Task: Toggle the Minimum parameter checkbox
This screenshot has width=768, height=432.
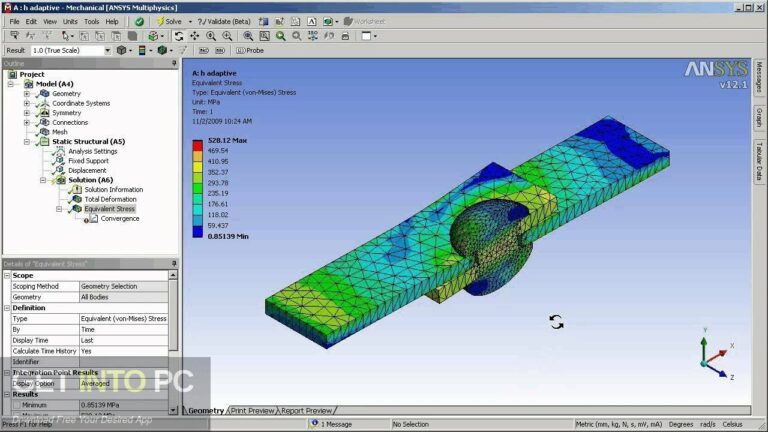Action: [x=17, y=405]
